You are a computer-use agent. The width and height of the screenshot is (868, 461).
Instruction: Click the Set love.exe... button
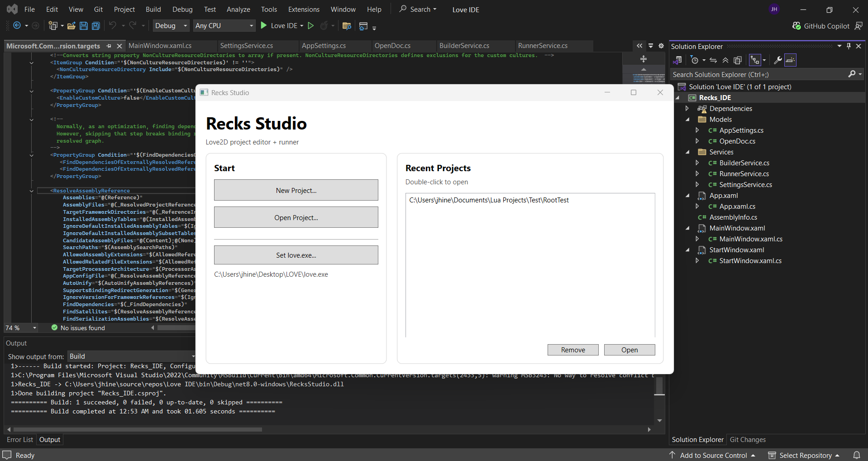click(x=296, y=255)
